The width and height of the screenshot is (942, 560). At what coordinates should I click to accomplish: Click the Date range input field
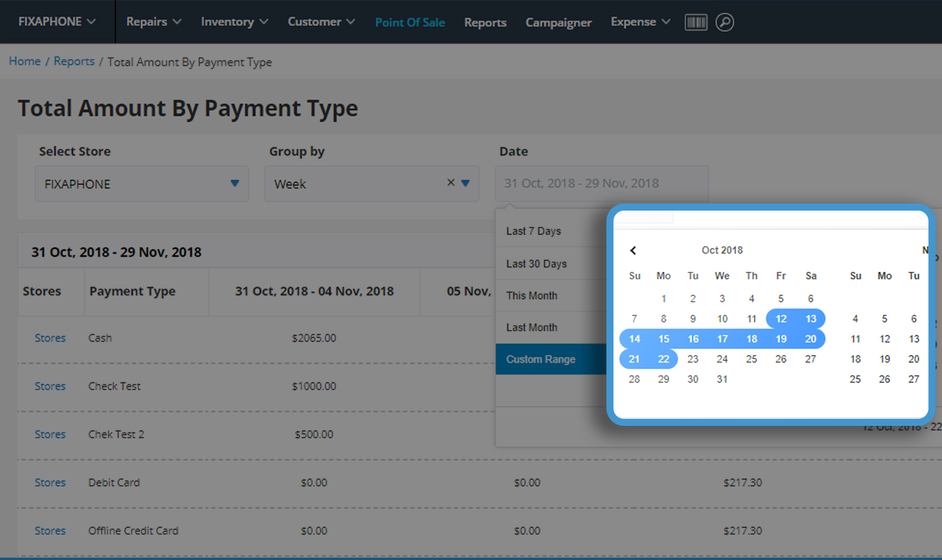coord(602,184)
